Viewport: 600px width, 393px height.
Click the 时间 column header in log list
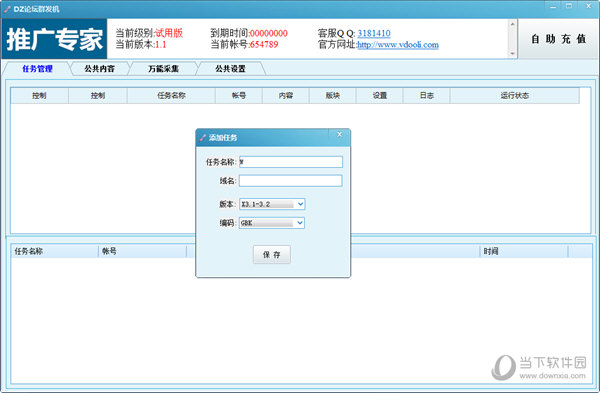point(524,251)
